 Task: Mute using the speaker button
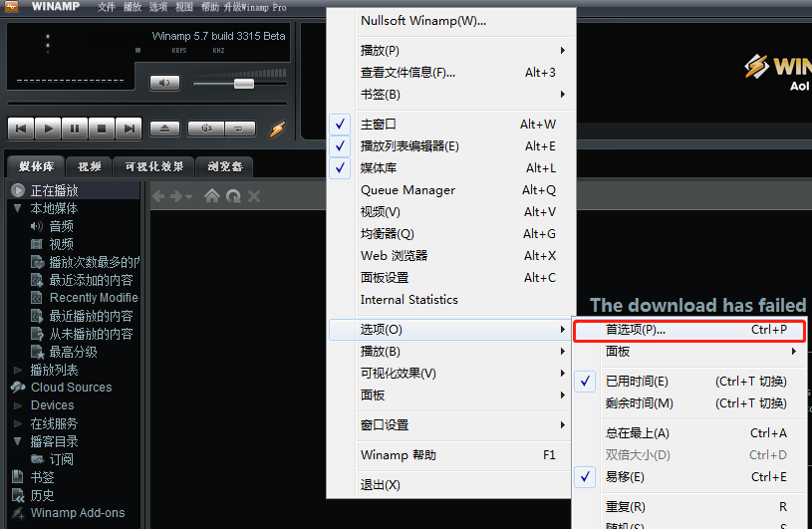pyautogui.click(x=164, y=83)
